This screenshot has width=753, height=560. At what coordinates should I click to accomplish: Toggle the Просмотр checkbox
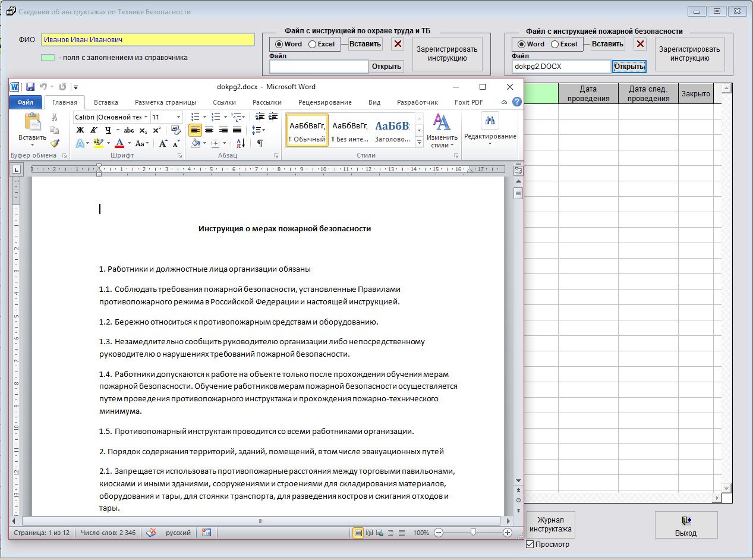[x=530, y=545]
